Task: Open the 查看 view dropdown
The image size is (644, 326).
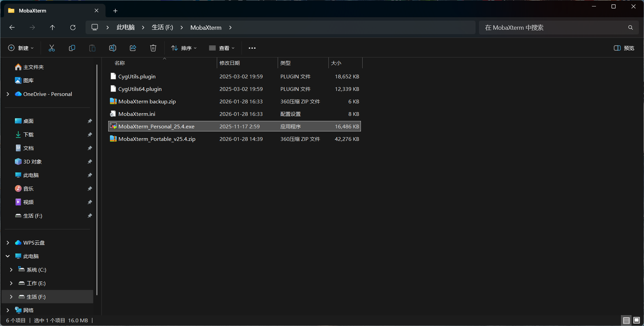Action: 222,48
